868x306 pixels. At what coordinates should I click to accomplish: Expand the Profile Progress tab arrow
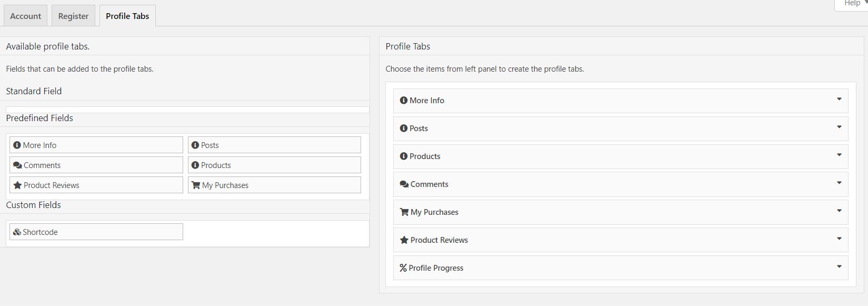pos(839,266)
